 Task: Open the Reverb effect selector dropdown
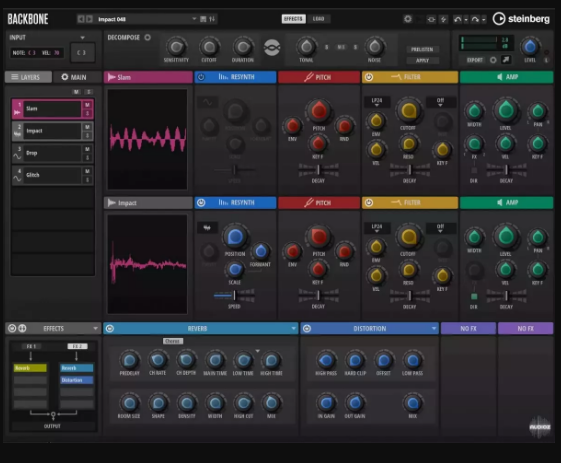tap(293, 328)
